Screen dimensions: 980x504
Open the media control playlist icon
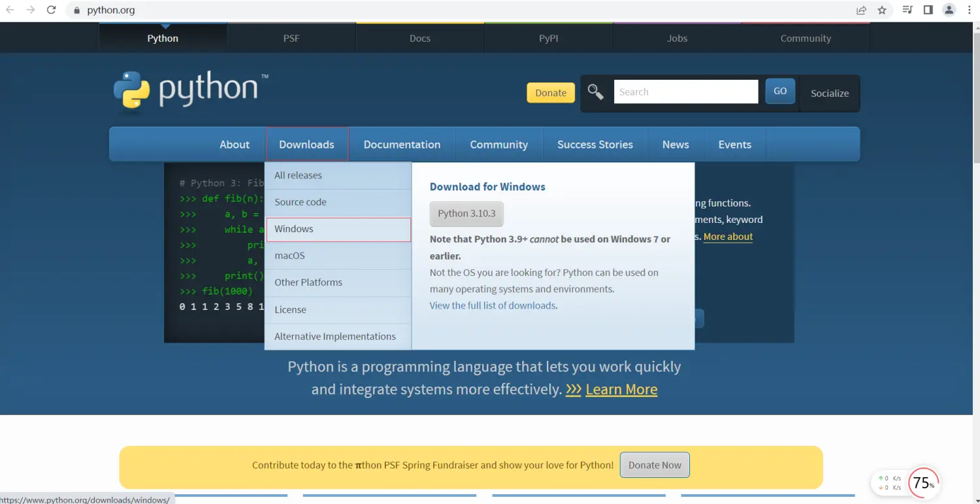[x=907, y=10]
